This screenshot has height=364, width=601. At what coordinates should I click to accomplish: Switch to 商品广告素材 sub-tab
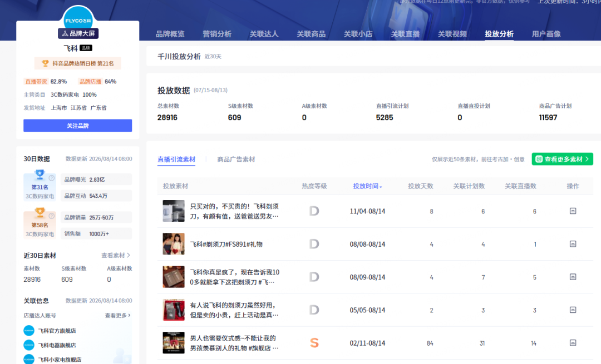(x=236, y=159)
